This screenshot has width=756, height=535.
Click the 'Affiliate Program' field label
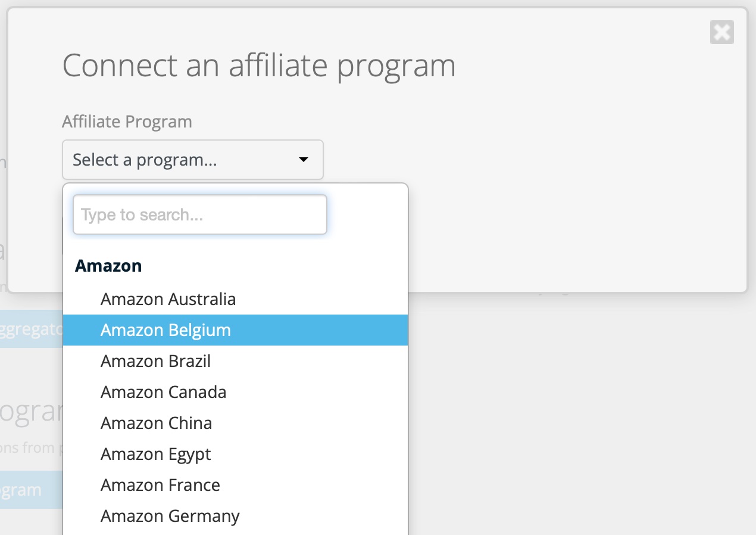pos(127,122)
